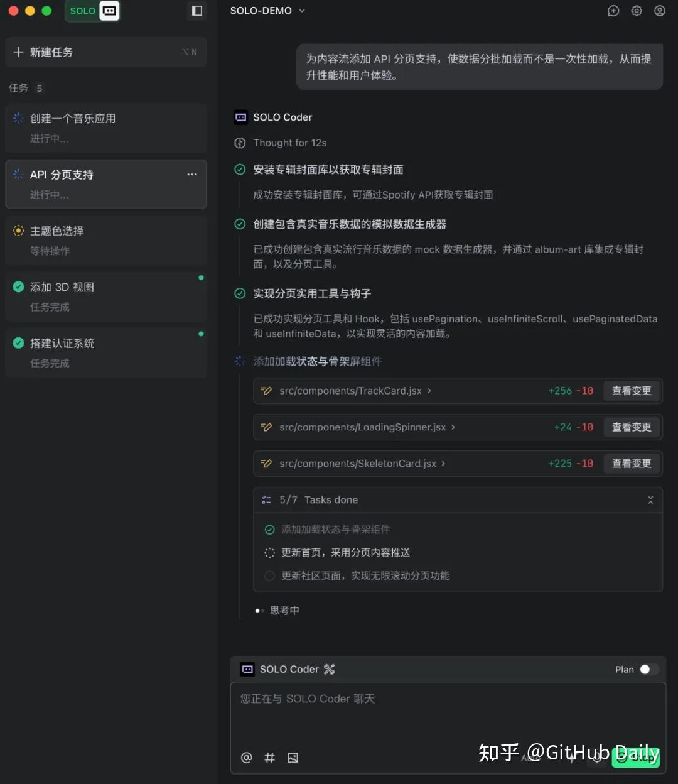This screenshot has height=784, width=678.
Task: Click 查看变更 for TrackCard.jsx
Action: (632, 391)
